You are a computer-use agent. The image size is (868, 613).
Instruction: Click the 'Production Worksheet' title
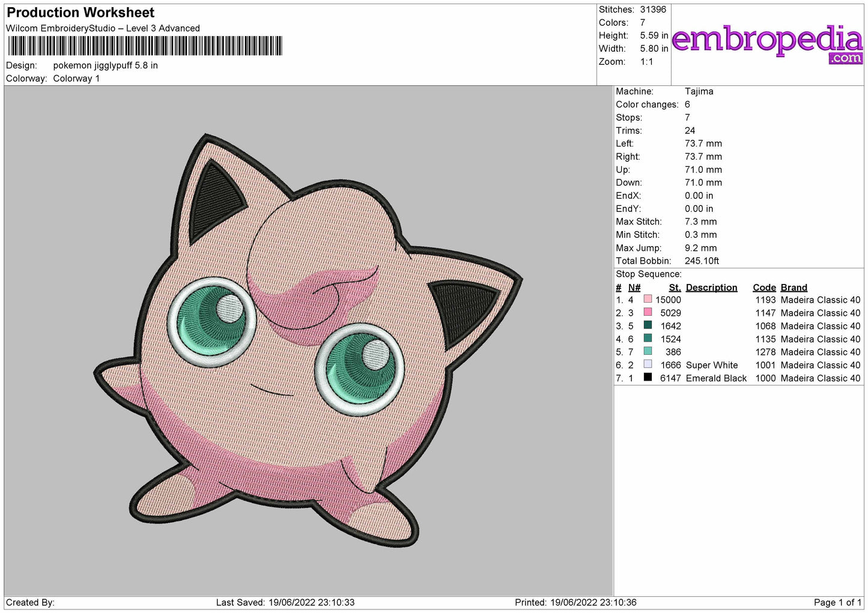[x=80, y=13]
